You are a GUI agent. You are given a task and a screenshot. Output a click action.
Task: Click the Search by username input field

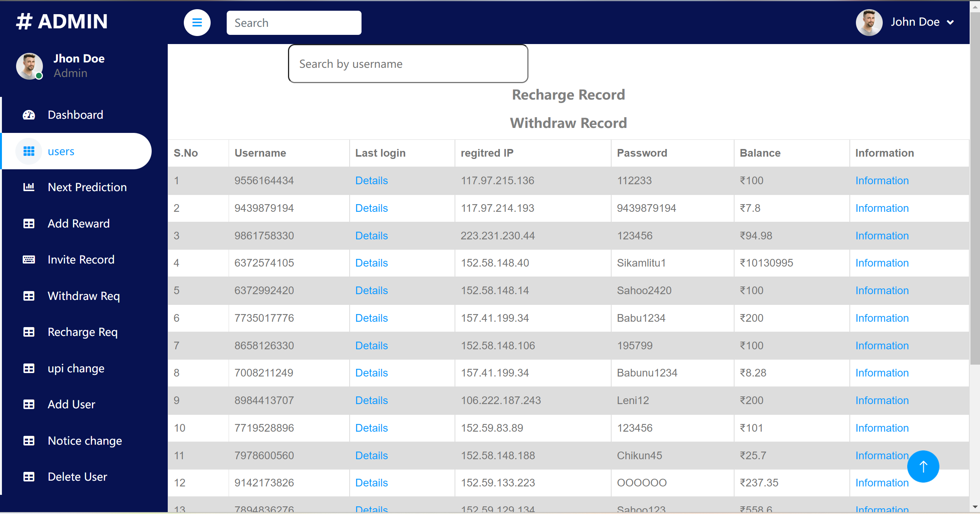pyautogui.click(x=408, y=64)
